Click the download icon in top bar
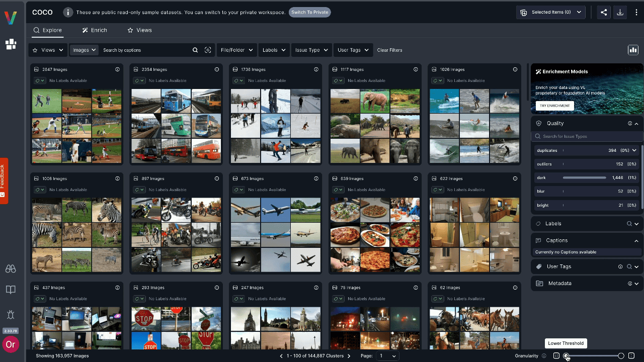644x362 pixels. point(620,13)
